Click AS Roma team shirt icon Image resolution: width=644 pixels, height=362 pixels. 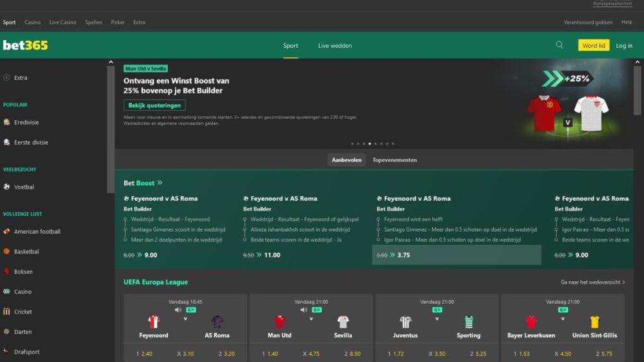pos(217,322)
